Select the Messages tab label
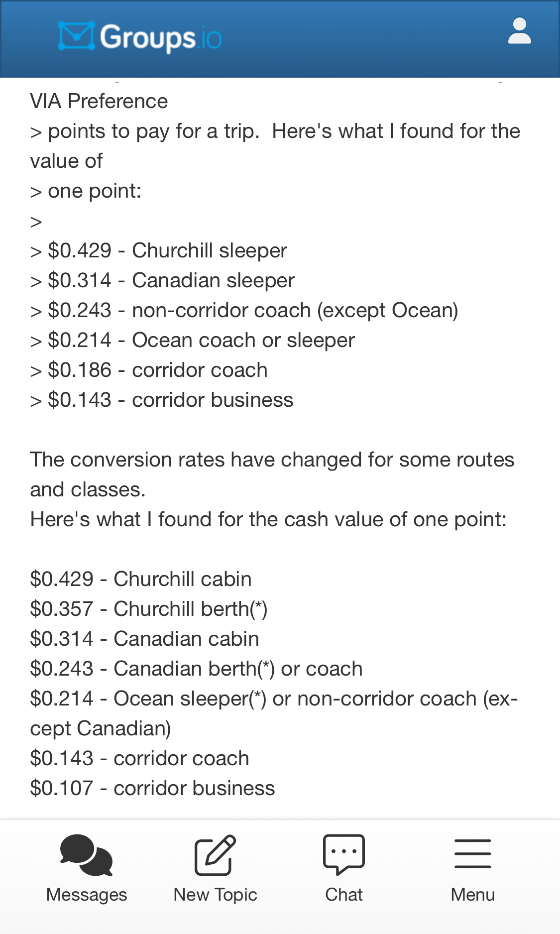The height and width of the screenshot is (934, 560). 87,895
